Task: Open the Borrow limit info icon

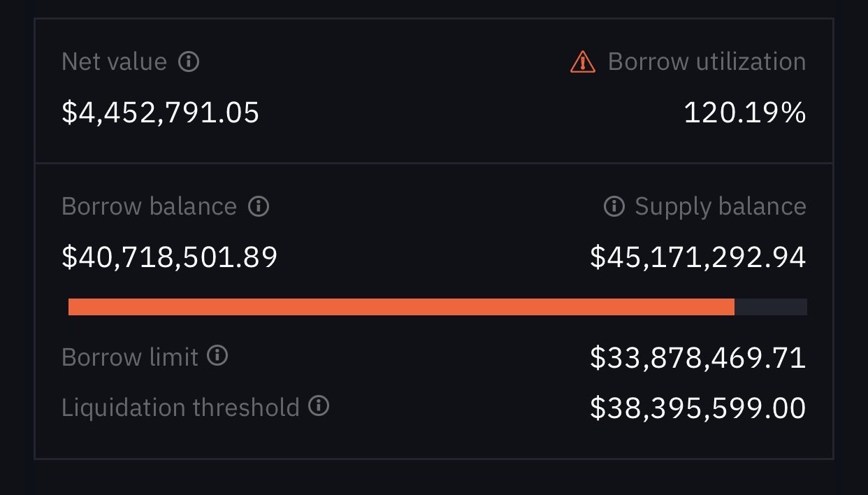Action: coord(218,356)
